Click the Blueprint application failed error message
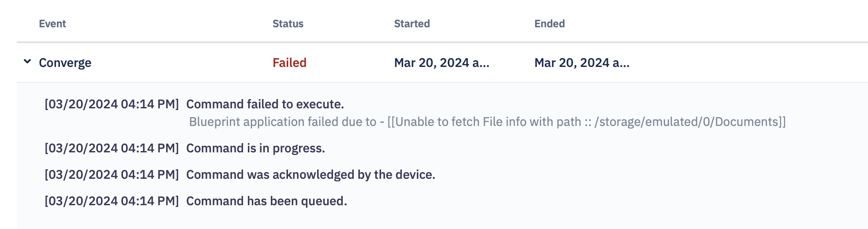The height and width of the screenshot is (229, 868). (x=487, y=122)
